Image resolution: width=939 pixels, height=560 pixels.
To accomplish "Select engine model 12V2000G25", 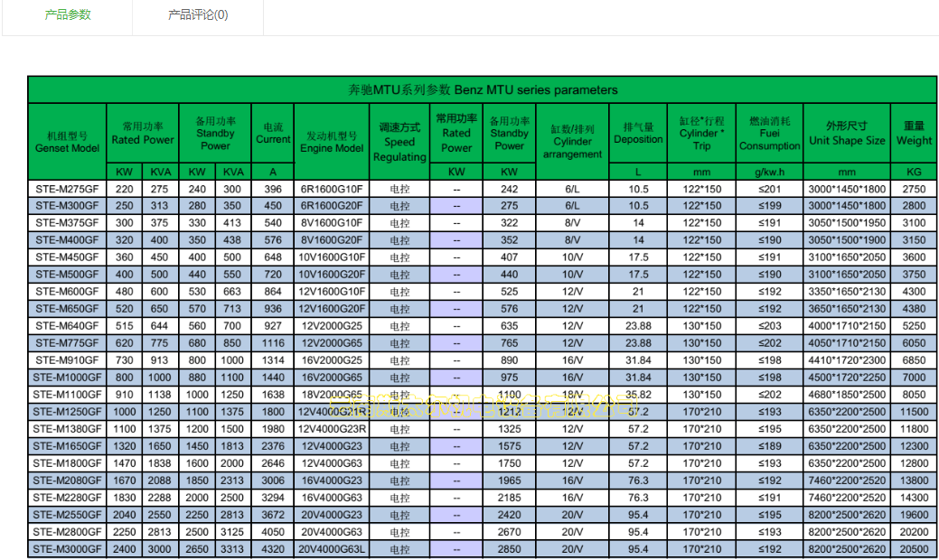I will pos(332,326).
